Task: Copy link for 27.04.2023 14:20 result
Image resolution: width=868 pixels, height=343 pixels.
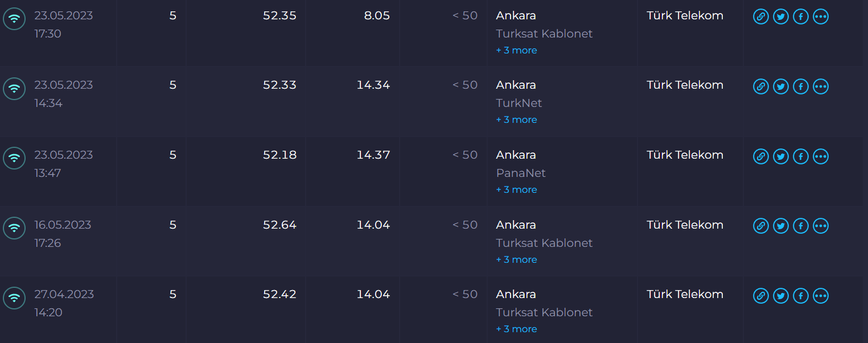Action: pyautogui.click(x=761, y=296)
